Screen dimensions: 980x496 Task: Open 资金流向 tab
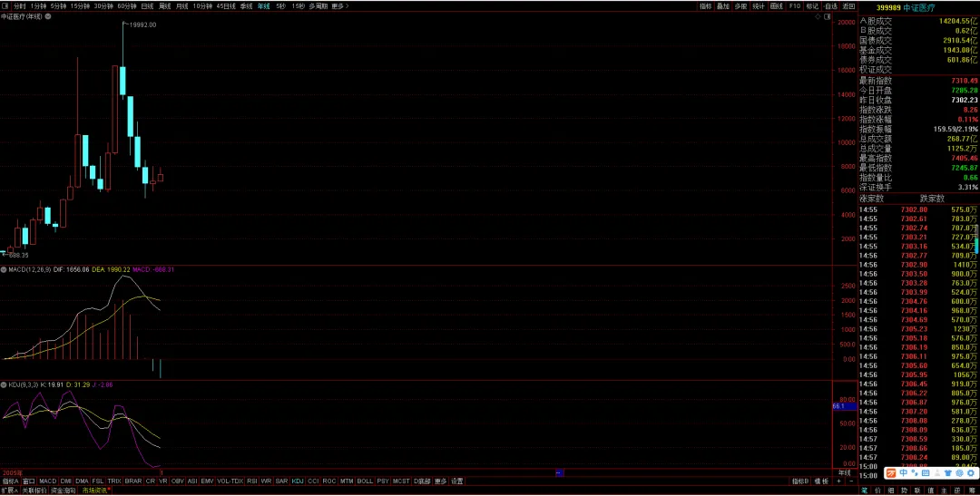tap(64, 491)
